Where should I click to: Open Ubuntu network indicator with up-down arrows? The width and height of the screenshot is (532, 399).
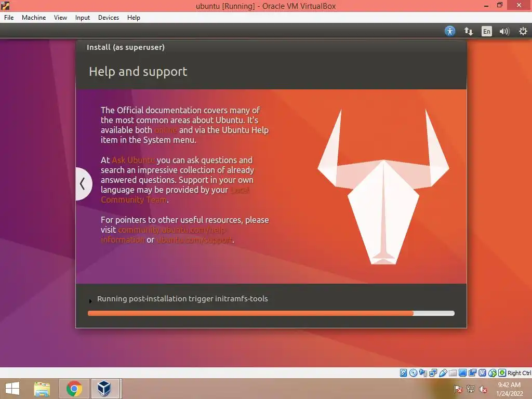tap(469, 31)
